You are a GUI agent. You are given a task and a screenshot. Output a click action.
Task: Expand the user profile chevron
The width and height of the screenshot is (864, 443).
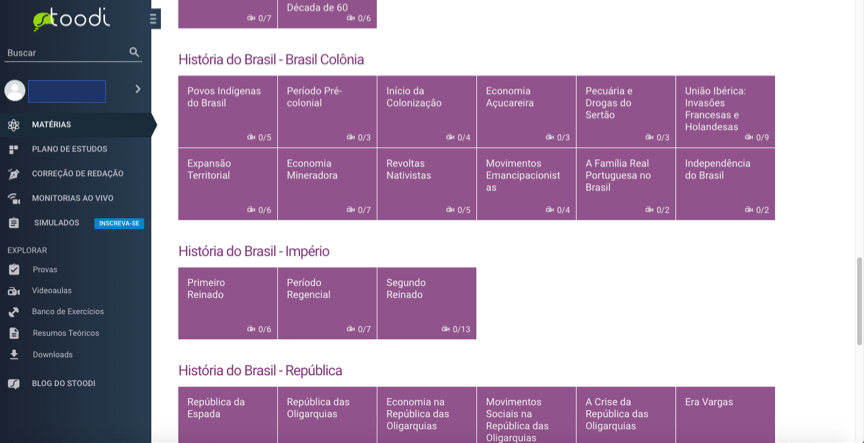pyautogui.click(x=138, y=89)
